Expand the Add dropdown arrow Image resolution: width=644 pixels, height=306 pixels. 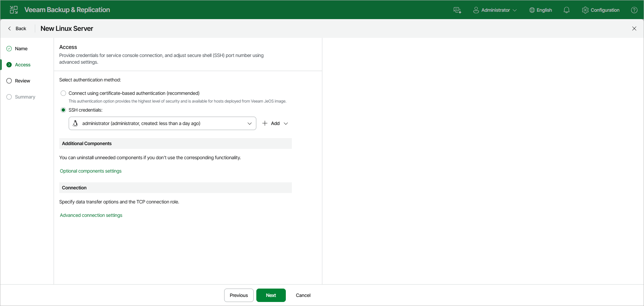(286, 123)
